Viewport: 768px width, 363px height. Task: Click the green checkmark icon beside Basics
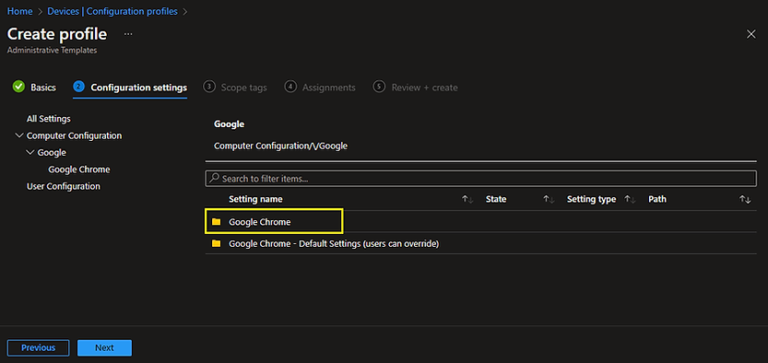(19, 87)
